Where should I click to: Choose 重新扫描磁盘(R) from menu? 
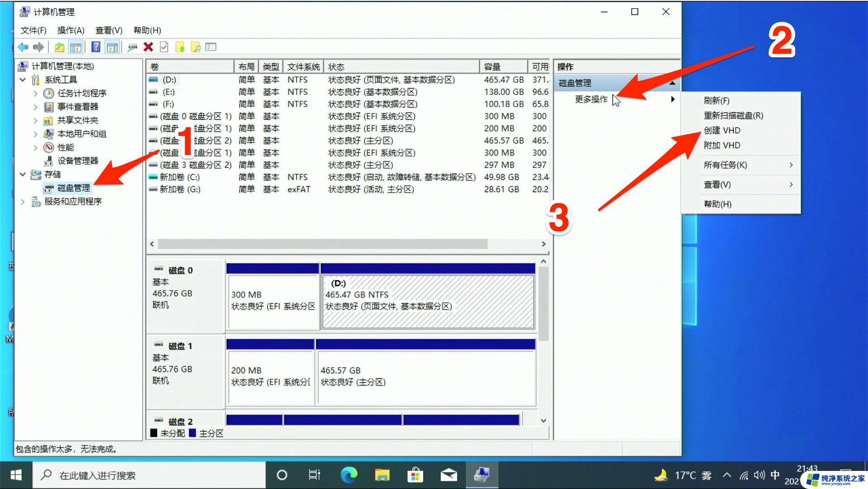pyautogui.click(x=733, y=116)
